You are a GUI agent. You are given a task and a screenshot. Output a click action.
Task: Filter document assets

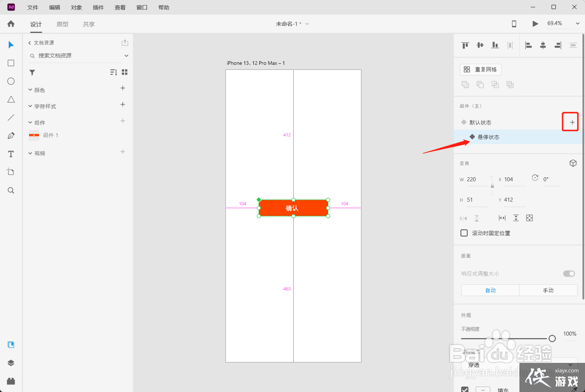(32, 72)
